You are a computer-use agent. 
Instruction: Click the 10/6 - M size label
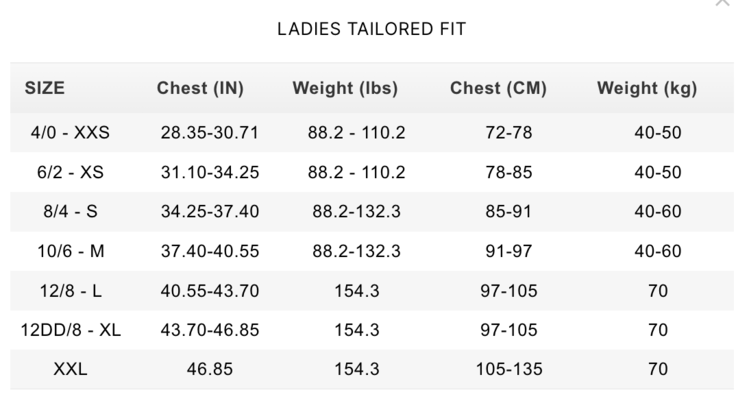(70, 251)
